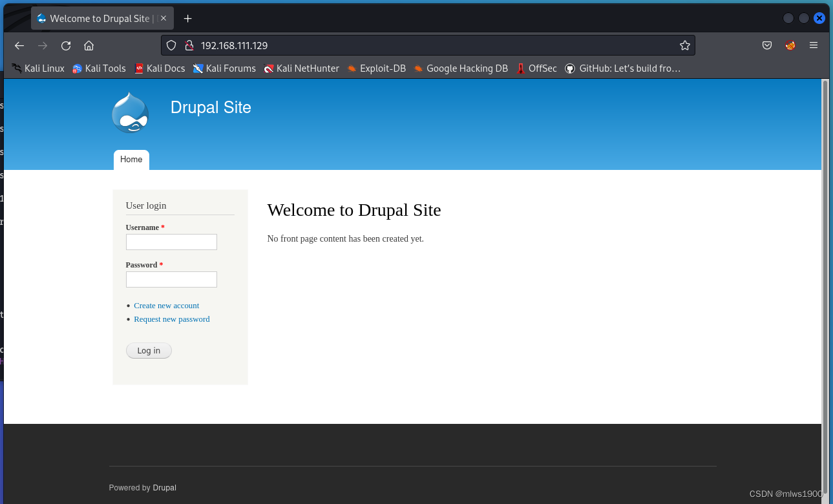Click the No front page content text
The height and width of the screenshot is (504, 833).
point(346,238)
